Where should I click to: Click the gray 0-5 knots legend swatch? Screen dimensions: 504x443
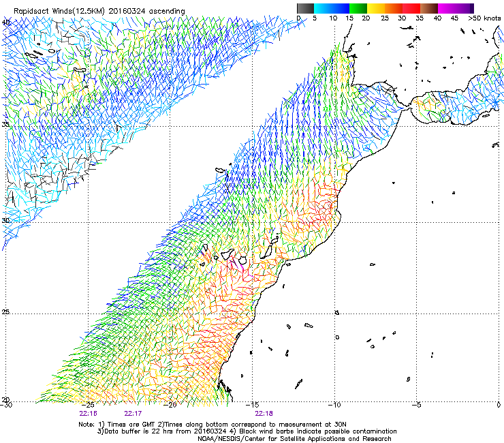pyautogui.click(x=305, y=8)
